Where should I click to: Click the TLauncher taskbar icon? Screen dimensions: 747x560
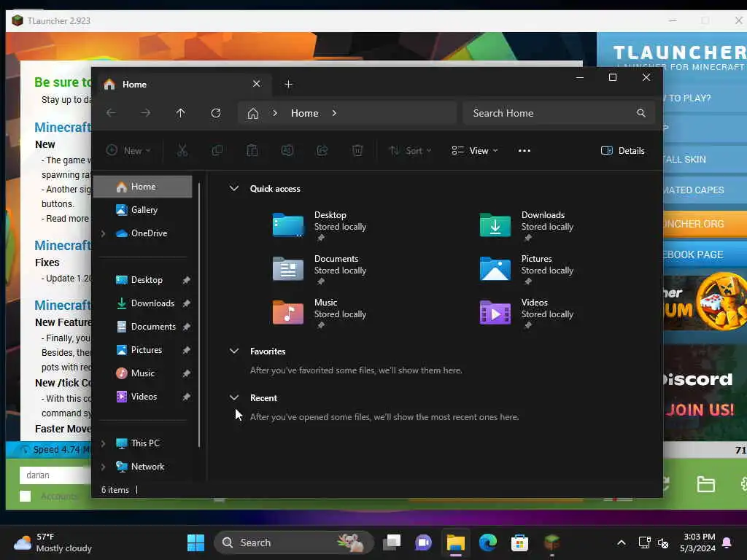(x=551, y=542)
